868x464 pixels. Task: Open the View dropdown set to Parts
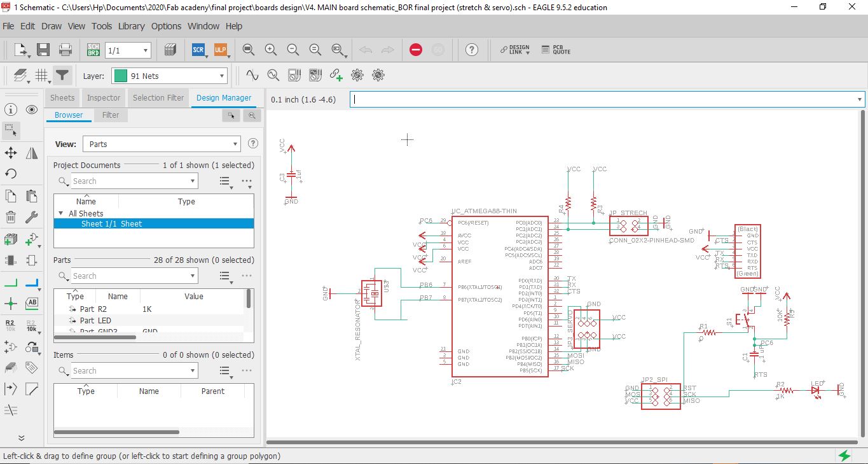pos(162,144)
